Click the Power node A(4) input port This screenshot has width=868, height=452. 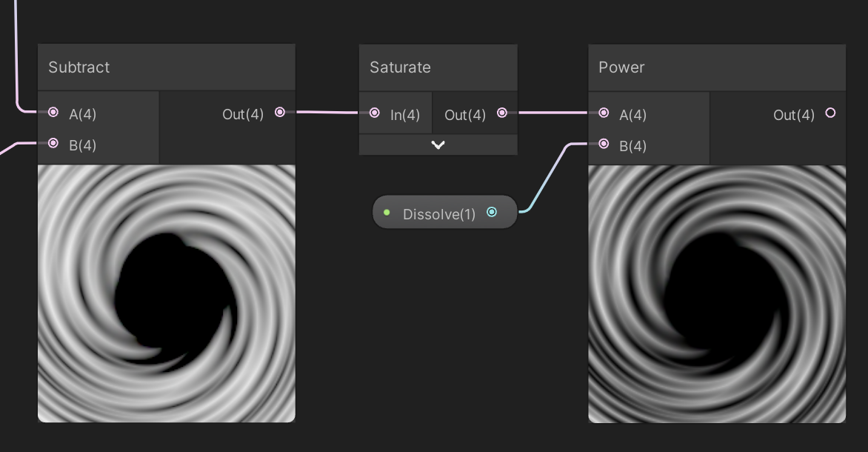604,113
